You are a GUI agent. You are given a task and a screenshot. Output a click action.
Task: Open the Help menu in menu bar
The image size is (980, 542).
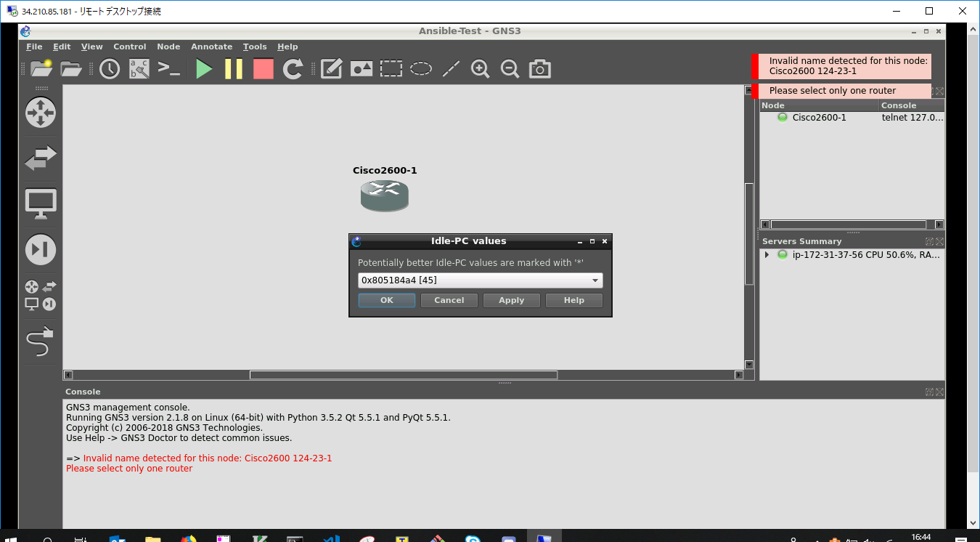tap(287, 46)
